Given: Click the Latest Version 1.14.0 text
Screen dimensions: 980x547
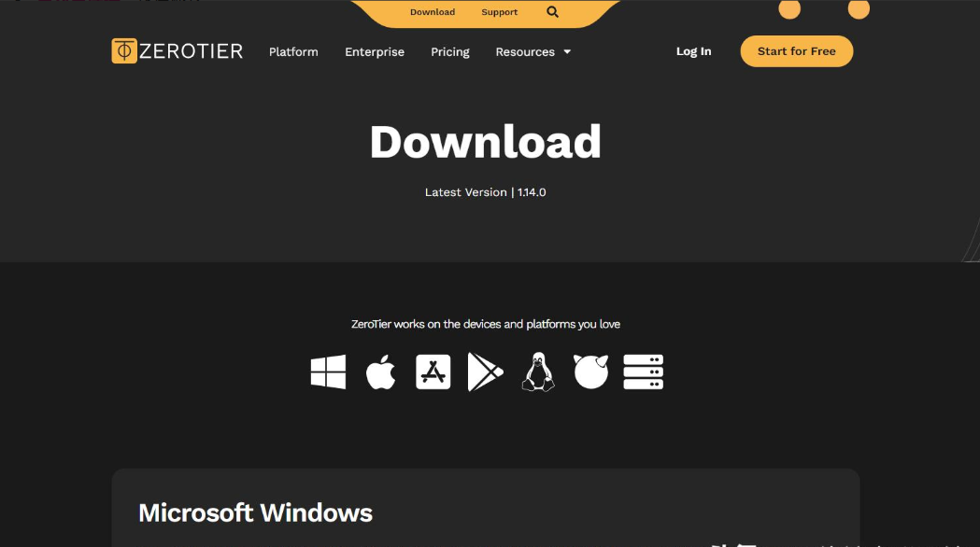Looking at the screenshot, I should pyautogui.click(x=485, y=192).
